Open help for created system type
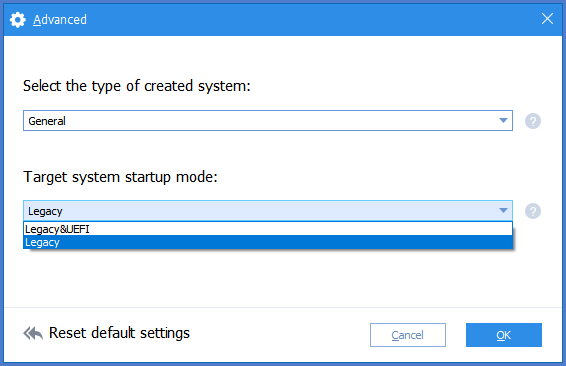 point(533,121)
